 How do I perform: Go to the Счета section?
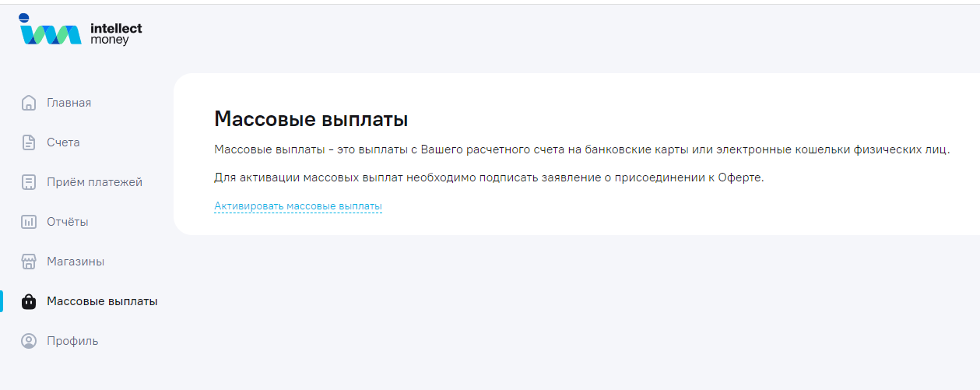point(63,142)
